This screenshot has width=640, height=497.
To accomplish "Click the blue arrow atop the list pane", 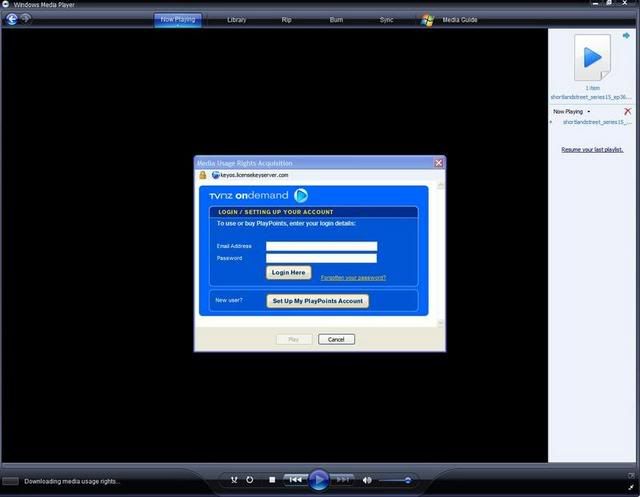I will point(626,36).
